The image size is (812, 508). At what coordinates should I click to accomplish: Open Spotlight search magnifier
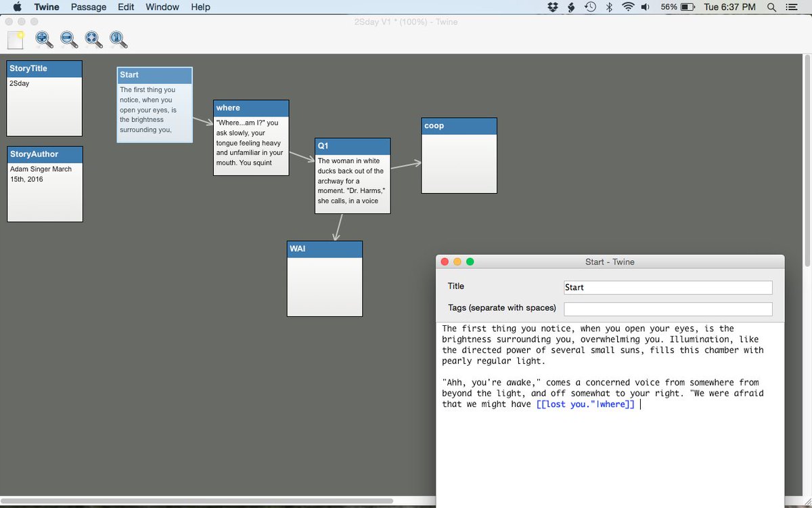[772, 7]
